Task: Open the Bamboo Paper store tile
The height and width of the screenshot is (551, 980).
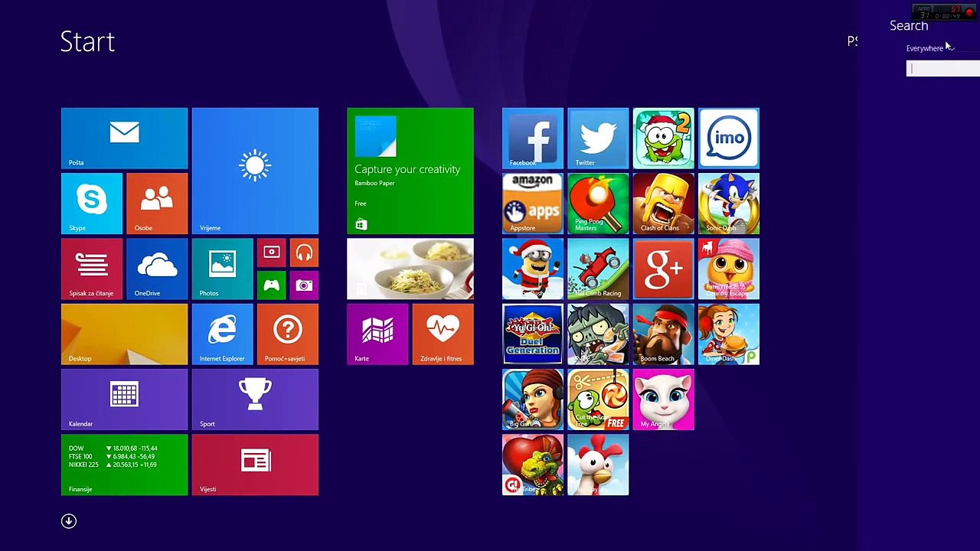Action: coord(410,171)
